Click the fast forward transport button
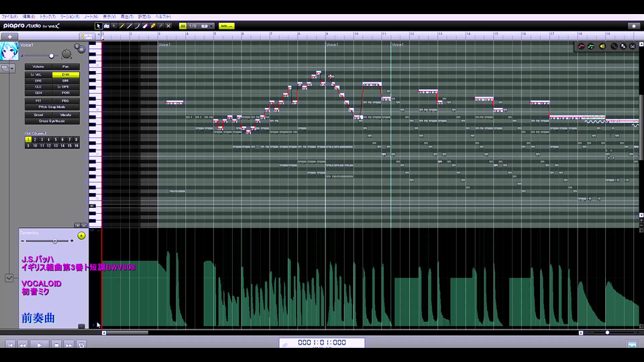Image resolution: width=644 pixels, height=362 pixels. 69,345
